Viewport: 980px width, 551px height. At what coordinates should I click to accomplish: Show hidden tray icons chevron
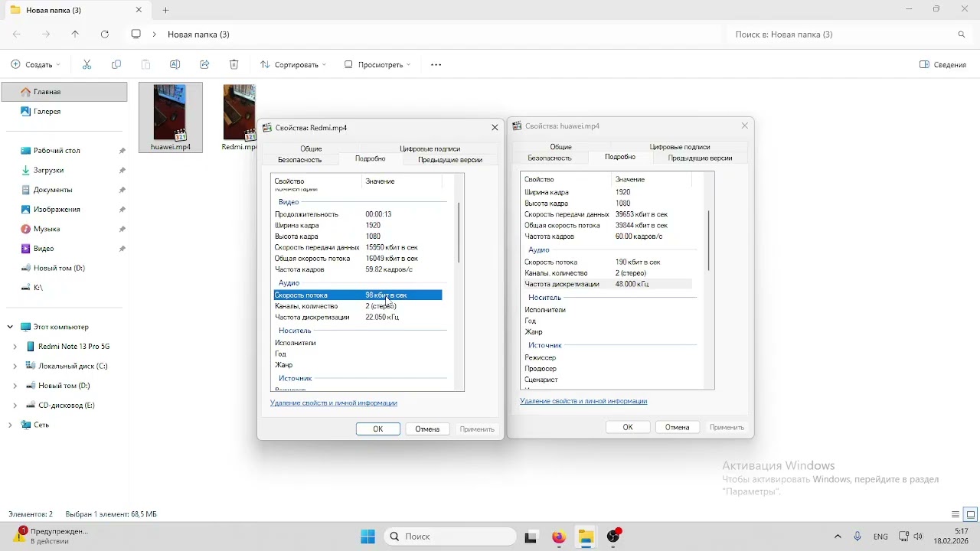[x=838, y=536]
